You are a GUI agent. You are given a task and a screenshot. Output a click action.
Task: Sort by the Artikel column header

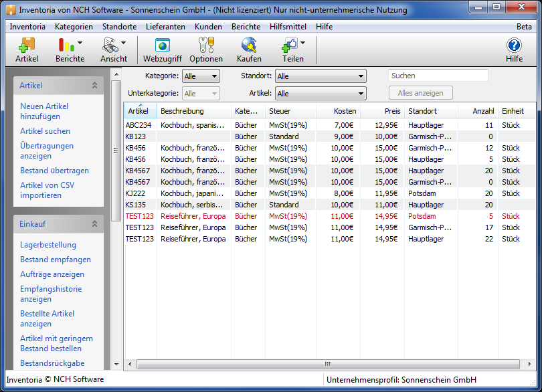[141, 111]
